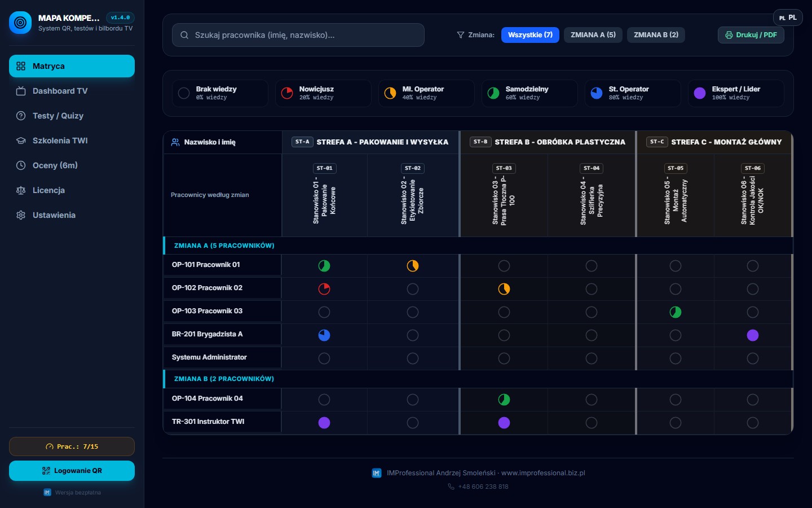Filter by ZMIANA B (2)

pyautogui.click(x=656, y=35)
